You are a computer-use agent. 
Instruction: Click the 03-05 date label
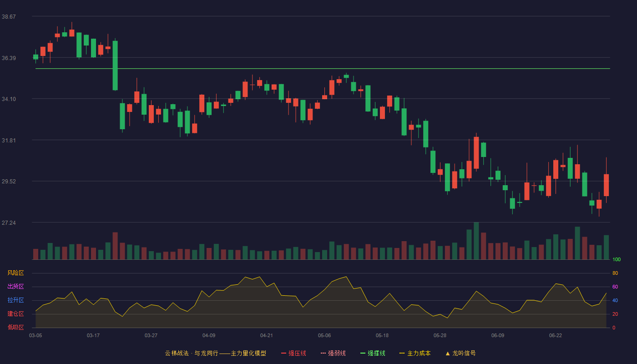(35, 335)
